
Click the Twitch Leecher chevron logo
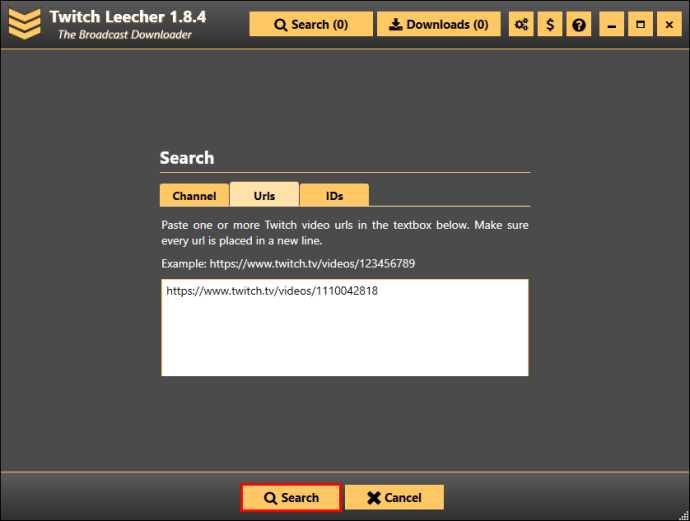tap(24, 24)
